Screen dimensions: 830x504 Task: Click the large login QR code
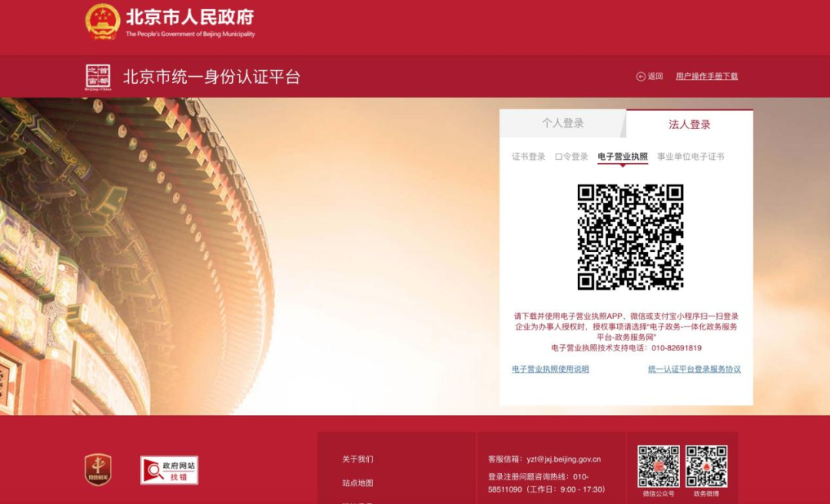click(x=630, y=237)
